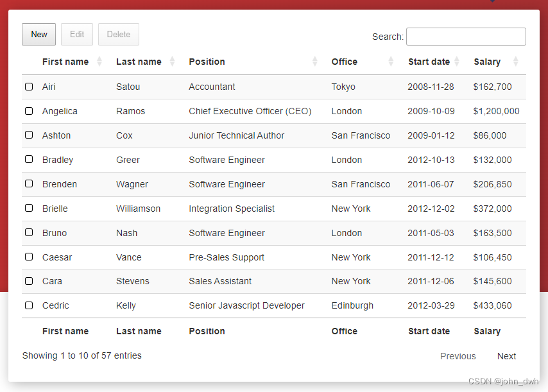Tick the checkbox for Brielle Williamson
The image size is (548, 392).
tap(29, 208)
